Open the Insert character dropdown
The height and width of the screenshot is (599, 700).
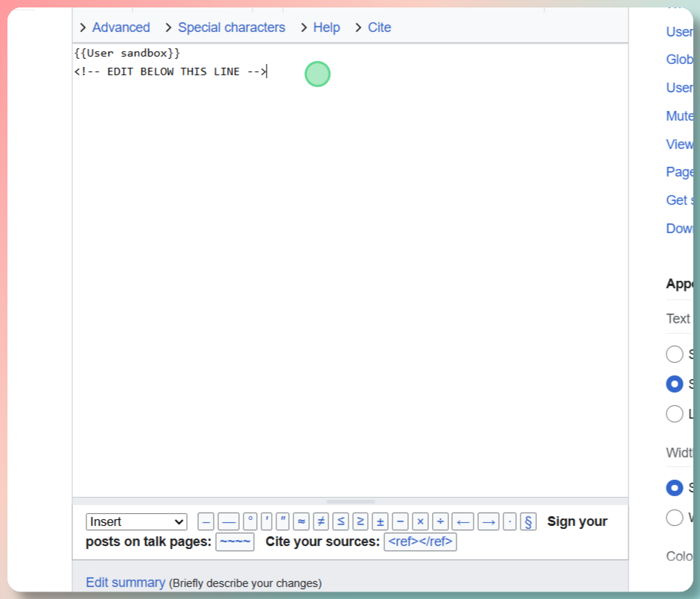(136, 522)
